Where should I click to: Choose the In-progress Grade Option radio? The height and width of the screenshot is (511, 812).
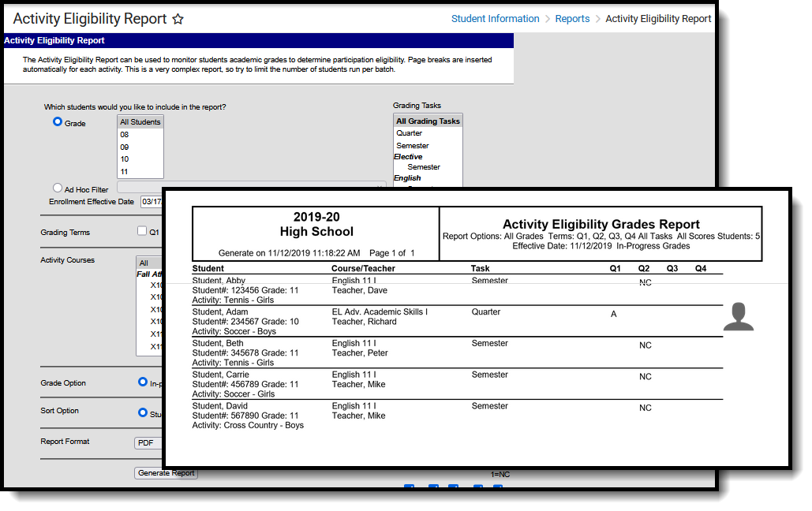point(143,382)
